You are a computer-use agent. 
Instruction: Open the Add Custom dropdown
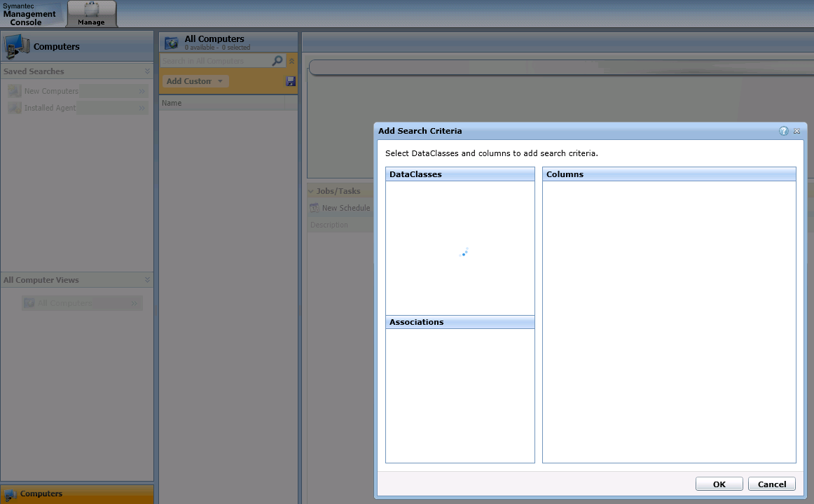tap(195, 81)
